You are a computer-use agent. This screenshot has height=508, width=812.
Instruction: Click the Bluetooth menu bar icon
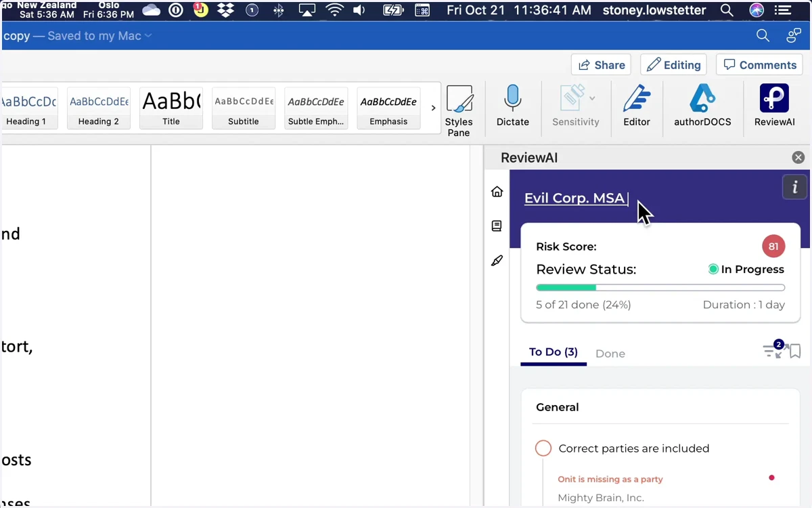[x=278, y=10]
